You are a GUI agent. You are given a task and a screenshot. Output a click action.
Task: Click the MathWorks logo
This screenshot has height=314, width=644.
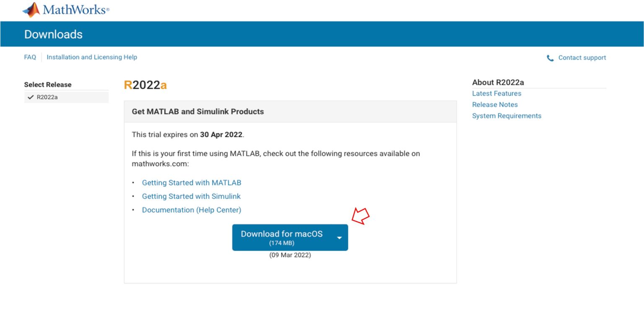[65, 9]
